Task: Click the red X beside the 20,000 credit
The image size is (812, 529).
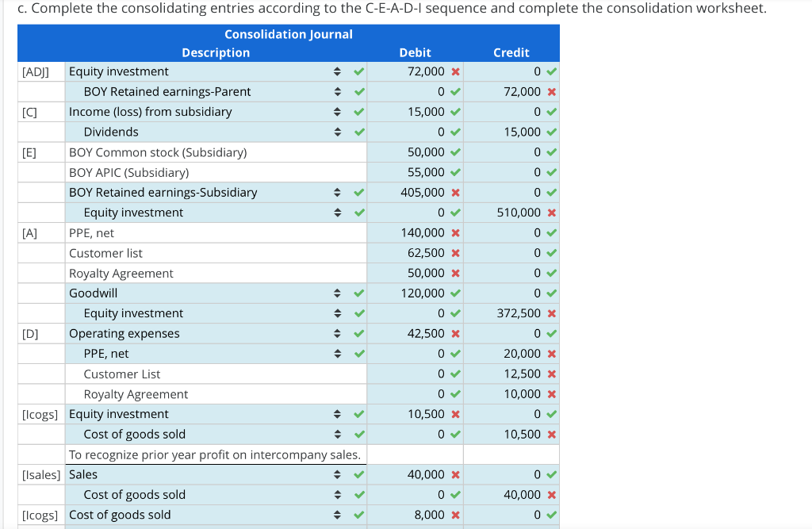Action: coord(552,354)
